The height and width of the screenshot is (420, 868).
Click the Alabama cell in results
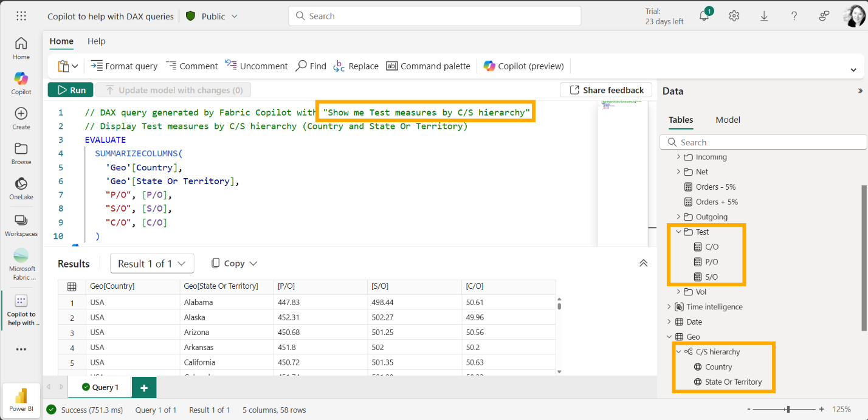click(x=226, y=302)
